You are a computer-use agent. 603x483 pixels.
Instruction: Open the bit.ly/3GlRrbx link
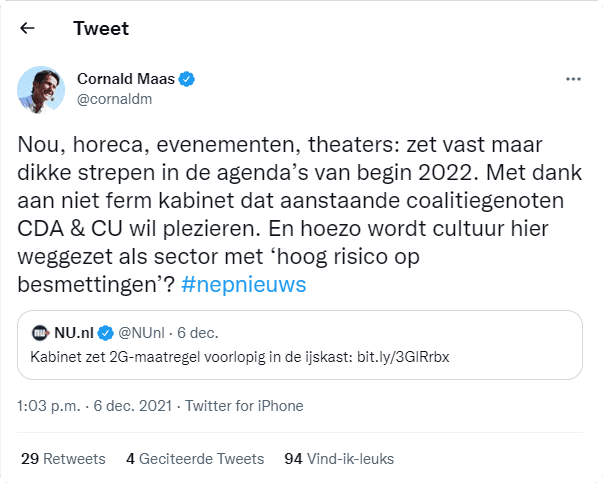(394, 357)
